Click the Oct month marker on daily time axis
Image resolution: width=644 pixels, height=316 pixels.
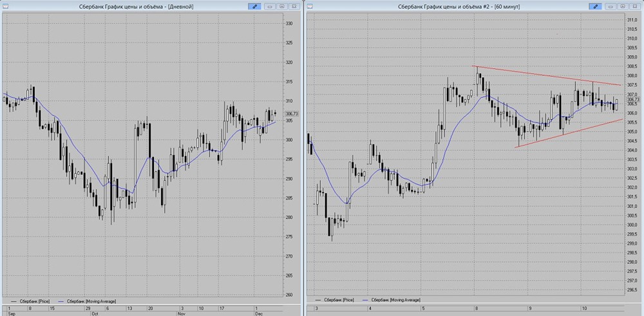[96, 313]
